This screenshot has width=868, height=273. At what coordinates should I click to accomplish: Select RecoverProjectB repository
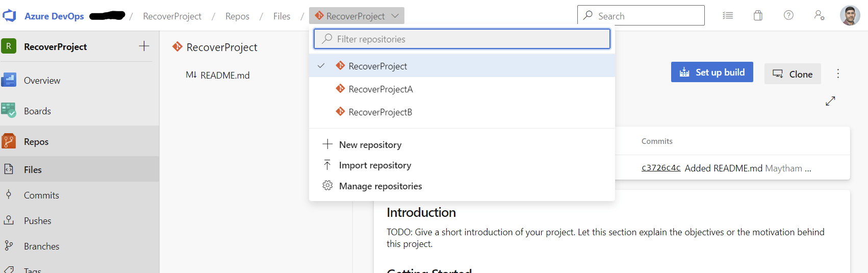[x=462, y=112]
